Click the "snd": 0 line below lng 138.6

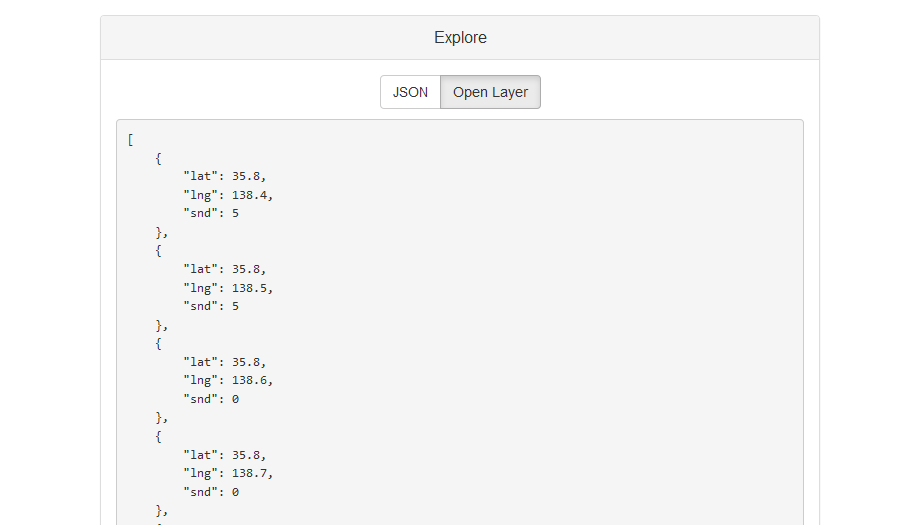click(211, 399)
